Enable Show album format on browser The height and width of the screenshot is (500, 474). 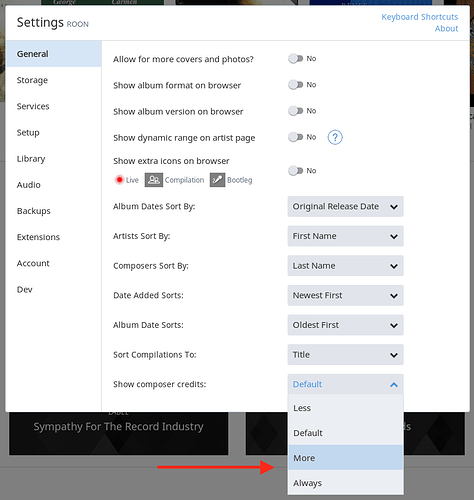coord(296,85)
